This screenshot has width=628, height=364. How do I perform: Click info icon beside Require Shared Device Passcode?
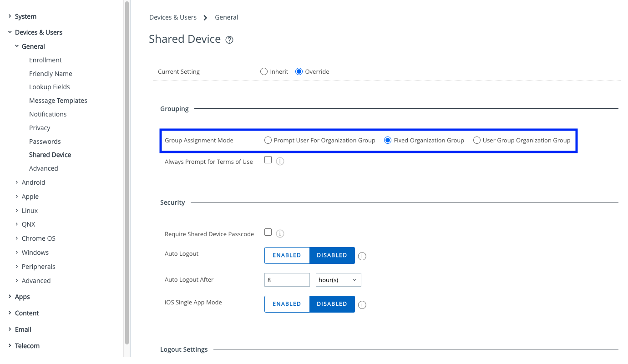280,233
